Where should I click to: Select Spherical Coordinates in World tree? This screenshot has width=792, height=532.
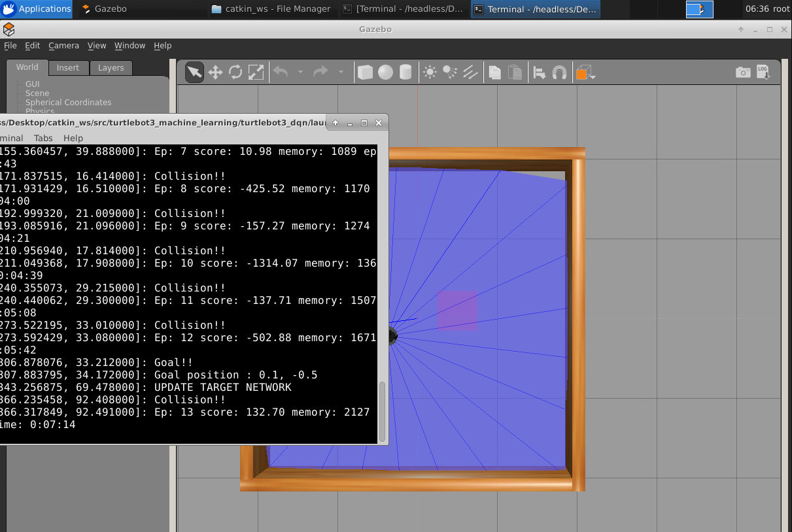(68, 103)
